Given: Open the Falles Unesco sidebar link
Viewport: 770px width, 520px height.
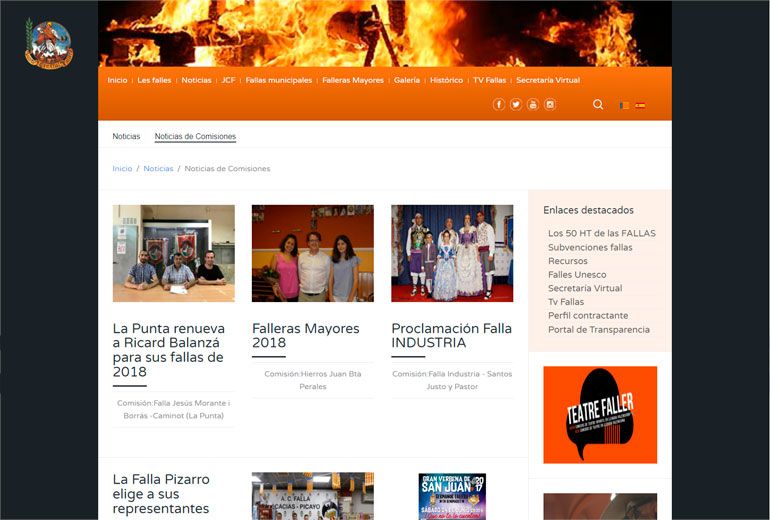Looking at the screenshot, I should pos(577,275).
